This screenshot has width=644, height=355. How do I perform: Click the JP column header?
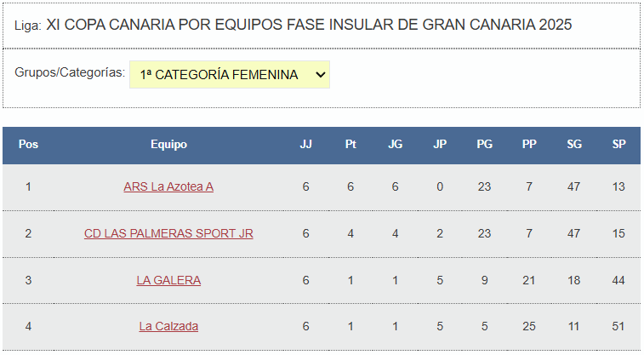click(440, 145)
